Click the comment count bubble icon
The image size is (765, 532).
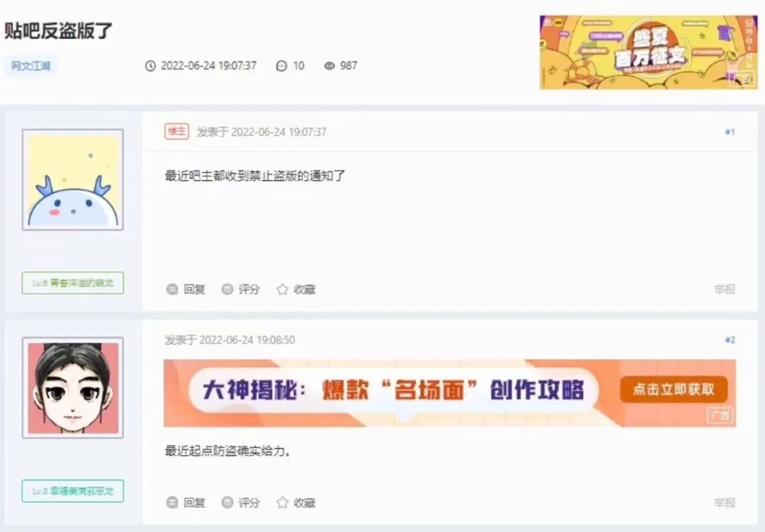(281, 66)
